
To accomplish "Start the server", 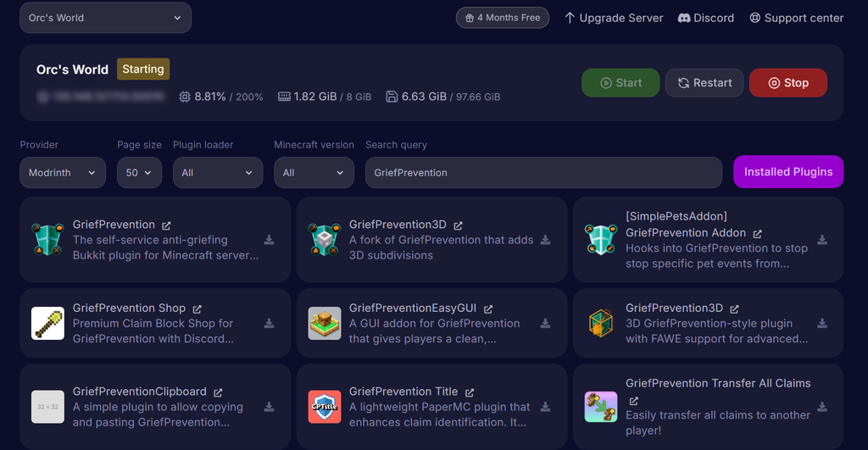I will coord(620,83).
